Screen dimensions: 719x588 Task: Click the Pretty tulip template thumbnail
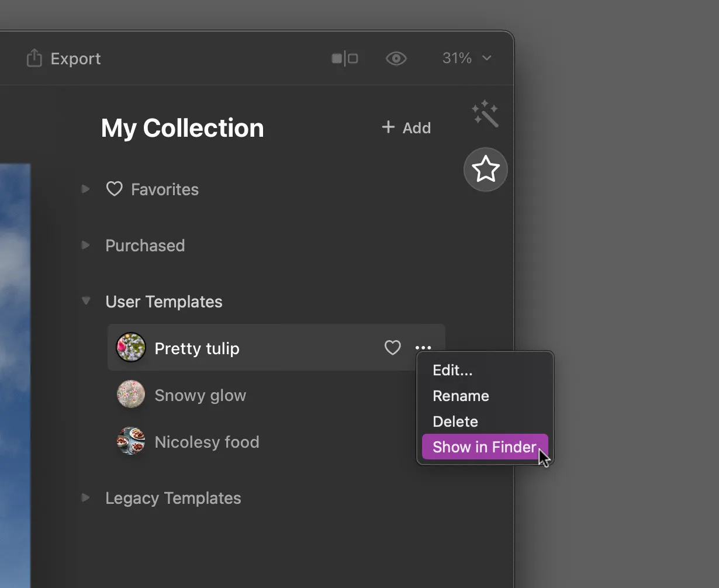pos(131,348)
